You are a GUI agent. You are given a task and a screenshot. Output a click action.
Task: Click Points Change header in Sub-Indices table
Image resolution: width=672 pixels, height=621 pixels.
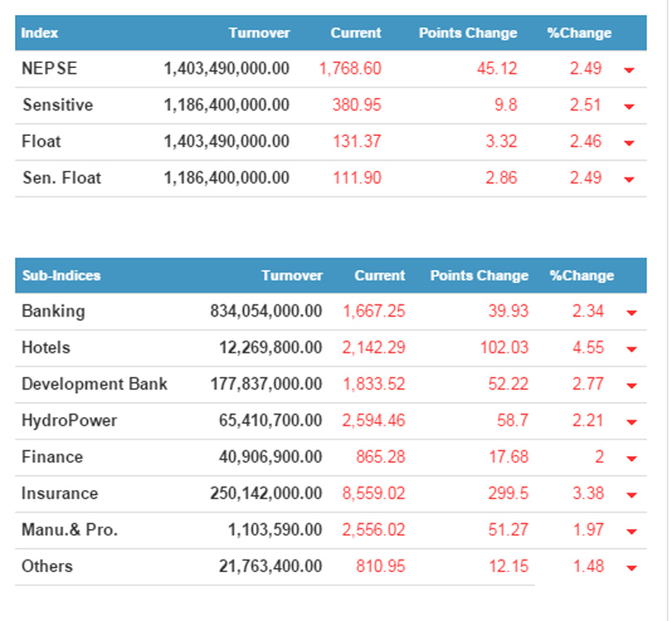click(480, 275)
